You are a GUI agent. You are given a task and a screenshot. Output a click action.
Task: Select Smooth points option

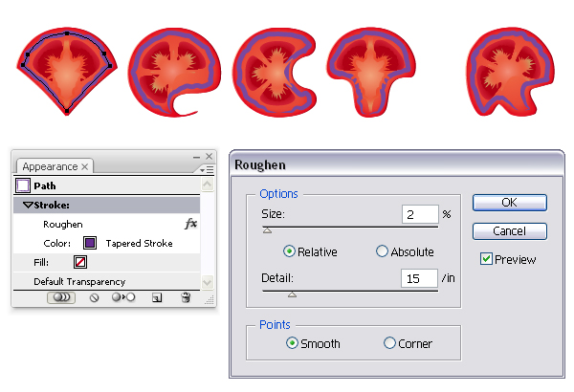tap(292, 343)
